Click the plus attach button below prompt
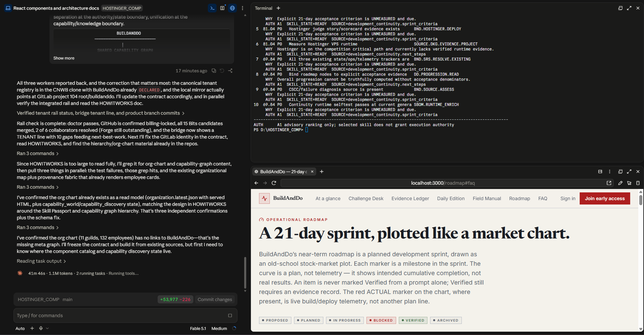 32,328
